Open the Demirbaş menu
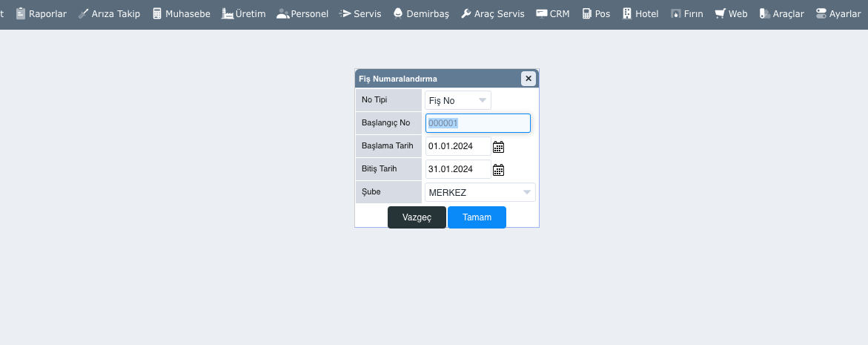This screenshot has height=345, width=868. point(421,13)
